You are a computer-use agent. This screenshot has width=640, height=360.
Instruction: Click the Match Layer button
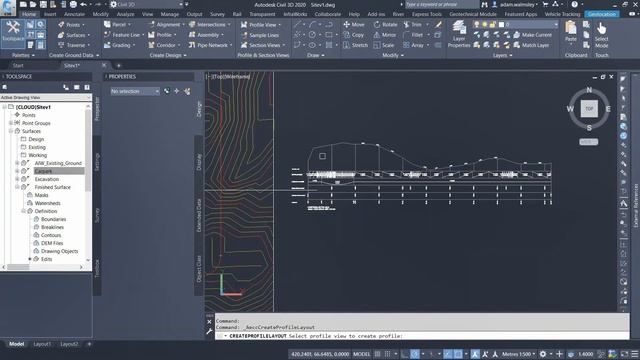coord(531,45)
